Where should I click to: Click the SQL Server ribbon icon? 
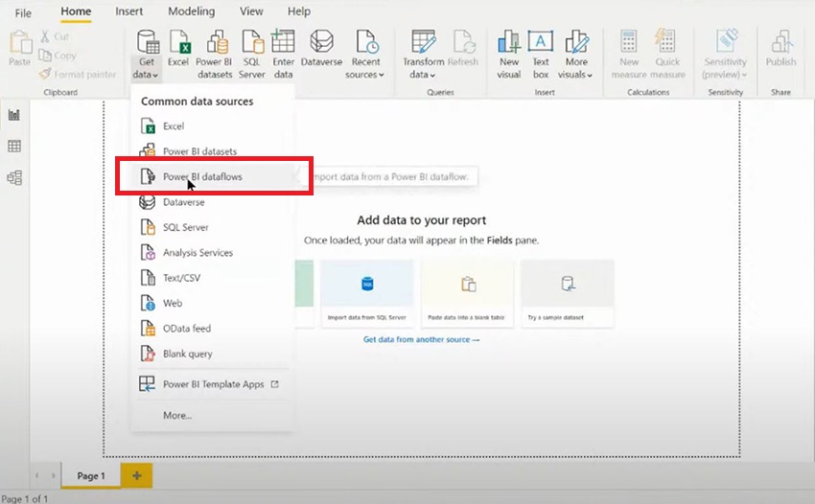(x=251, y=55)
